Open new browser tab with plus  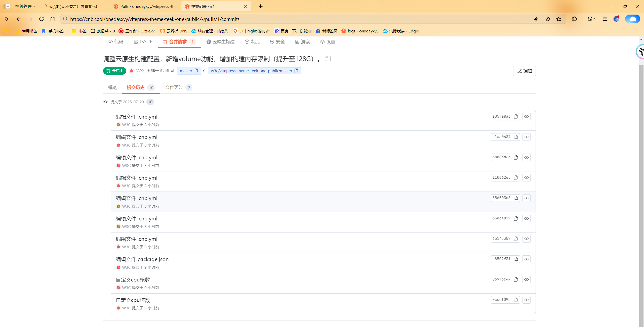tap(261, 6)
